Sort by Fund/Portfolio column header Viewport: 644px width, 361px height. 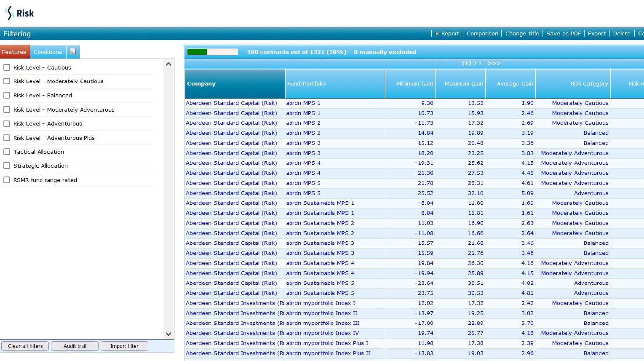click(335, 83)
